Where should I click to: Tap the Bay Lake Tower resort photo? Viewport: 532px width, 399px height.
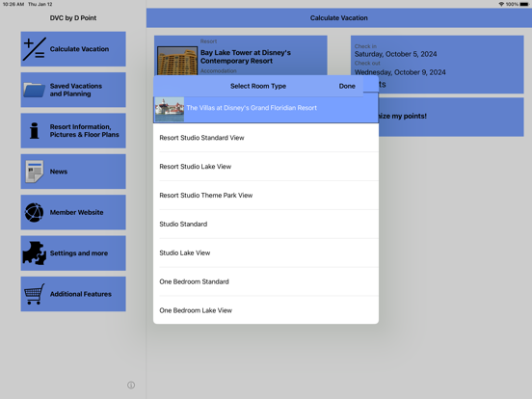click(177, 61)
